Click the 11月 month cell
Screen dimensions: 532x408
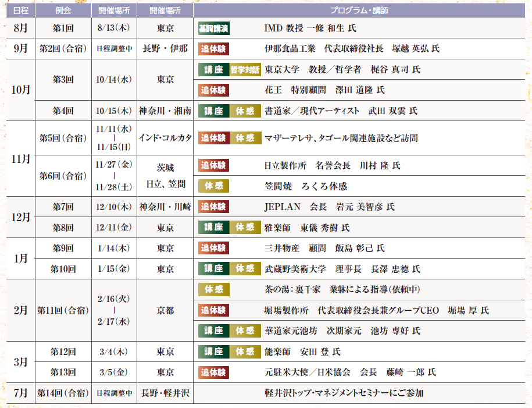[x=21, y=159]
